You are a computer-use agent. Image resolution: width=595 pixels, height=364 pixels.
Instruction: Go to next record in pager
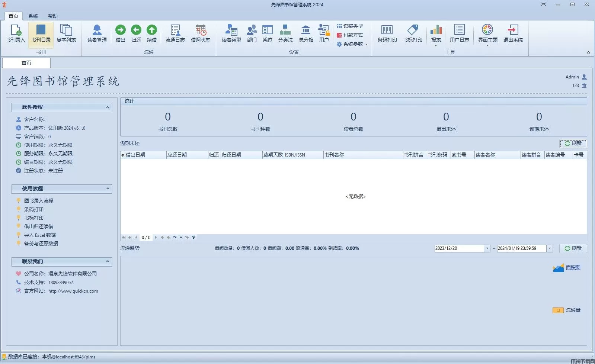(x=156, y=237)
